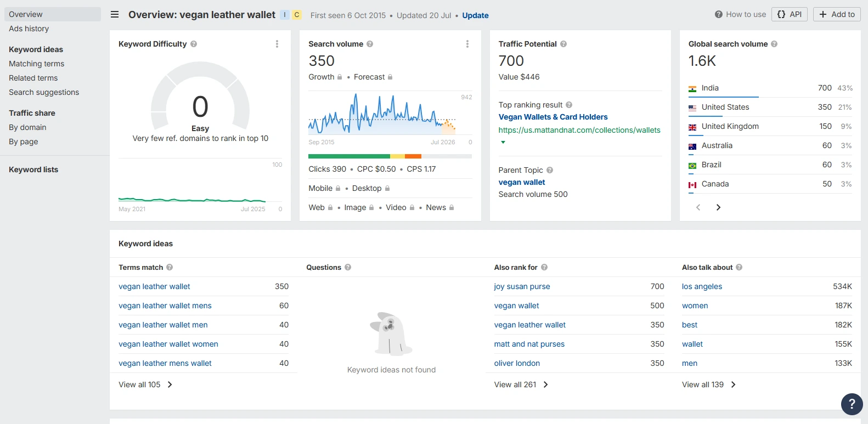Open Ads history in sidebar

29,29
